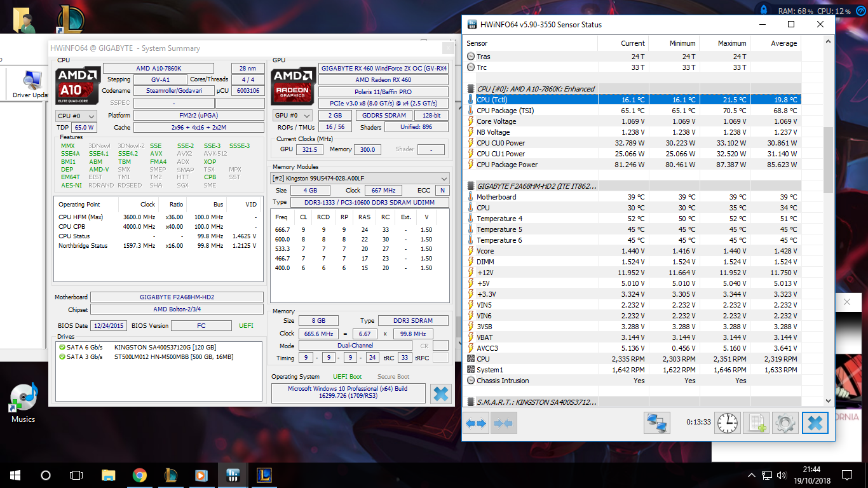Viewport: 868px width, 488px height.
Task: Click Minimum column header
Action: (x=674, y=43)
